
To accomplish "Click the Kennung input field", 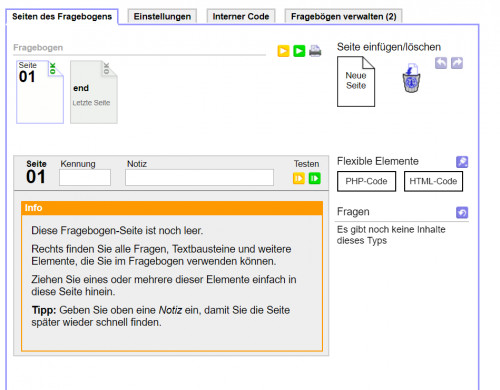I will coord(85,177).
